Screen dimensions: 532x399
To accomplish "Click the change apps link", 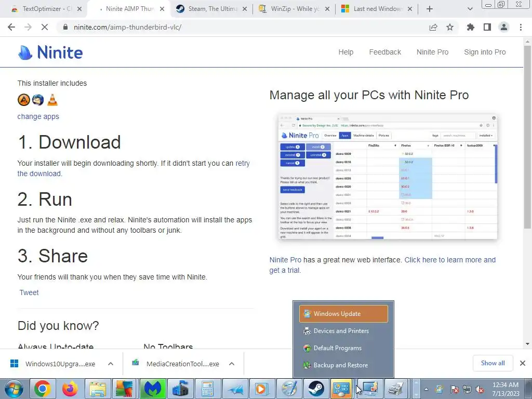I will [x=38, y=116].
